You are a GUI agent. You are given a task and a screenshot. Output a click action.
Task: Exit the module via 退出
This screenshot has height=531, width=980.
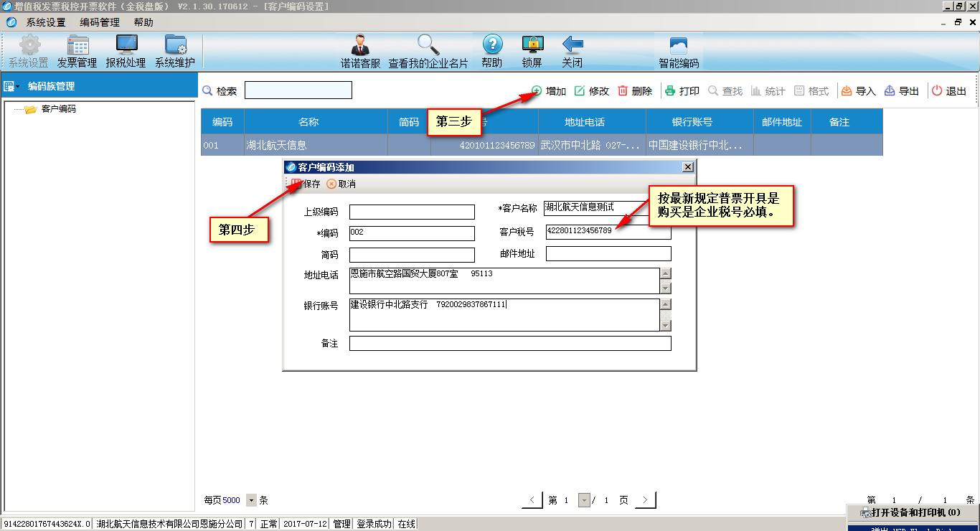[948, 90]
